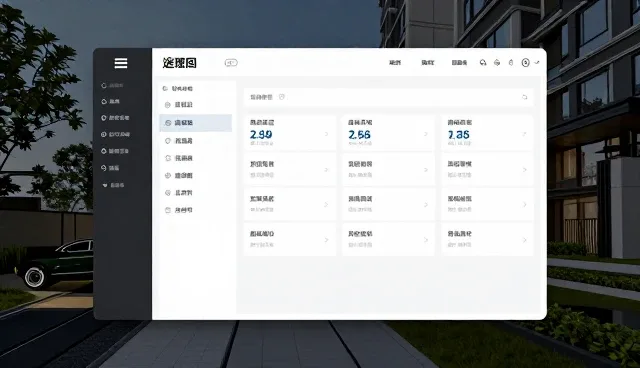Select the highlighted item in the light submenu
This screenshot has height=368, width=640.
point(196,123)
